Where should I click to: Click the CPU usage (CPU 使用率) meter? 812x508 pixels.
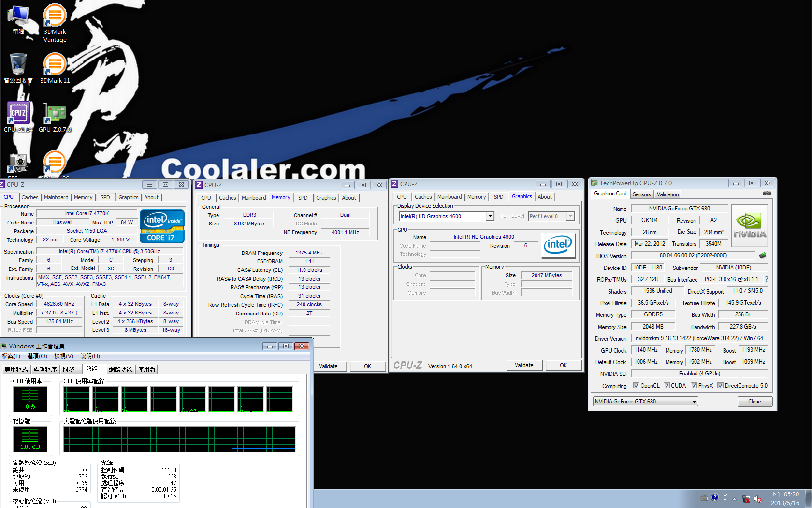30,399
